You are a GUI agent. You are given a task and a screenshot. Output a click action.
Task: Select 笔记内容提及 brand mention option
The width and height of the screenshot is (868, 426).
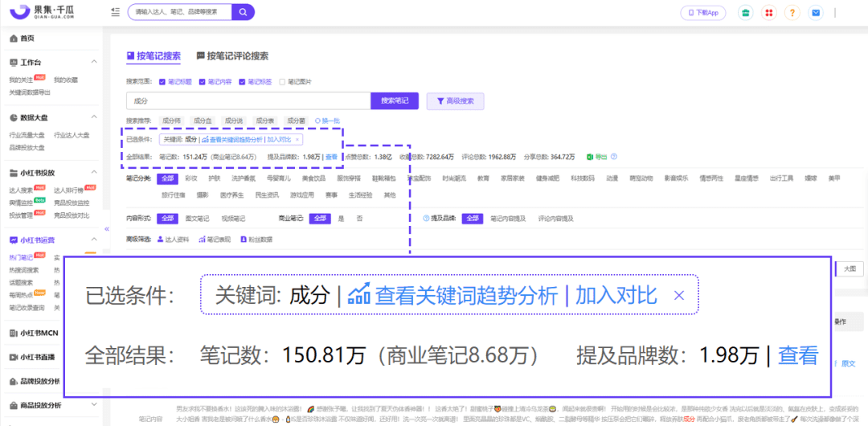click(508, 219)
